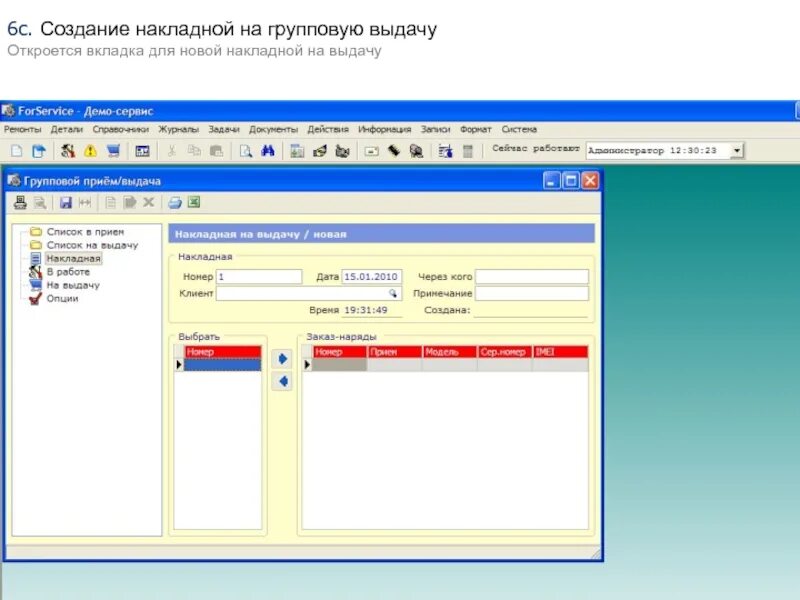Click the column width arrows icon

click(85, 203)
